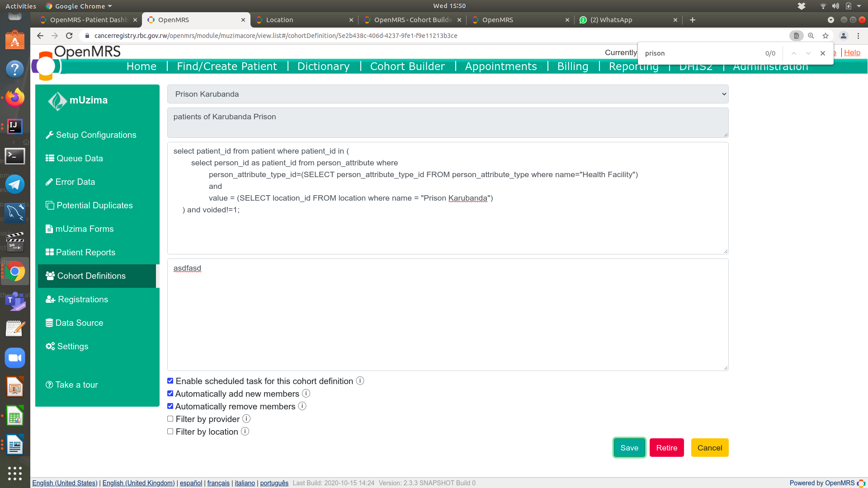This screenshot has width=868, height=488.
Task: Bookmark this page with star icon
Action: [826, 36]
